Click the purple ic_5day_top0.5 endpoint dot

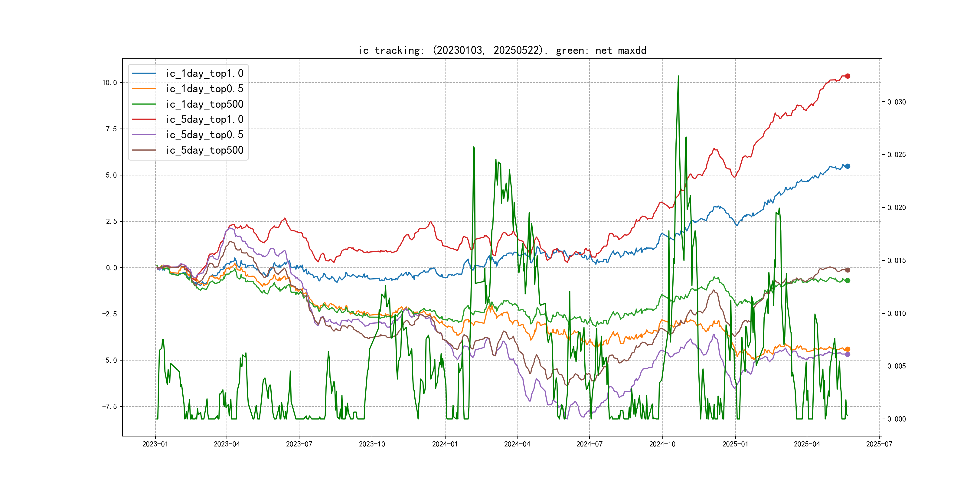click(847, 354)
